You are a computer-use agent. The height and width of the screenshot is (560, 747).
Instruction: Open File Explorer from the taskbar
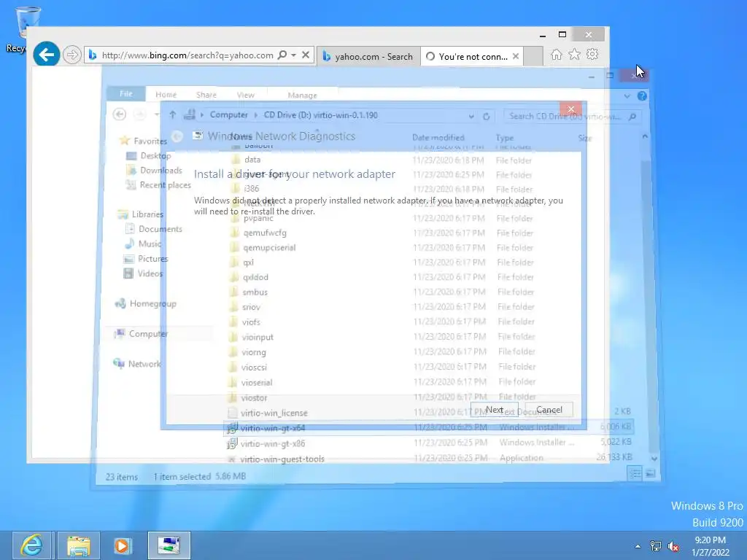[x=79, y=545]
